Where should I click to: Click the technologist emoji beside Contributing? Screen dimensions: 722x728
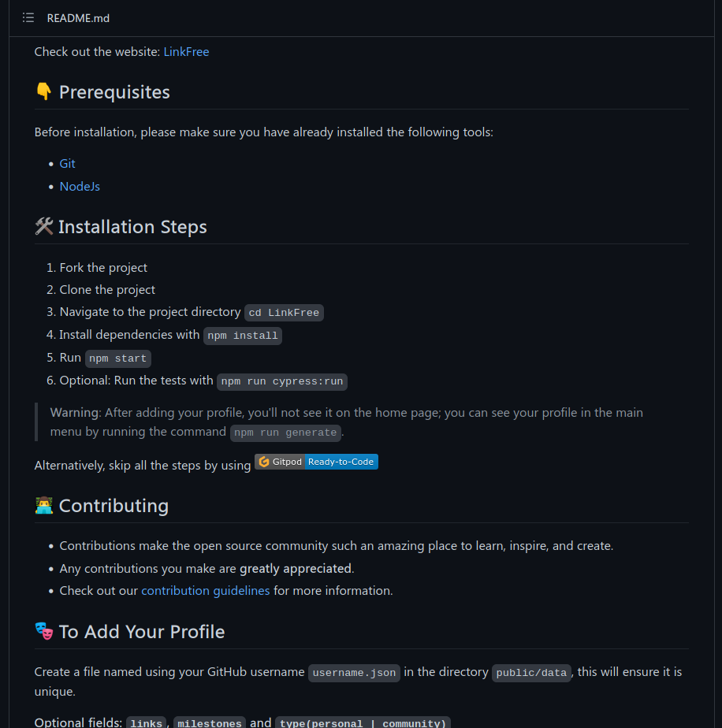click(x=43, y=504)
